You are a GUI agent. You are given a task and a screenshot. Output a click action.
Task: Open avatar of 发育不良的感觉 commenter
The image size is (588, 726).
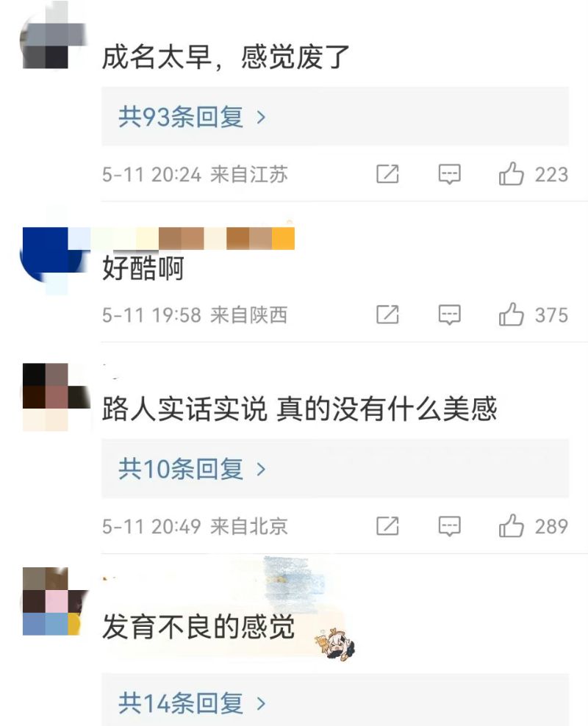coord(54,601)
